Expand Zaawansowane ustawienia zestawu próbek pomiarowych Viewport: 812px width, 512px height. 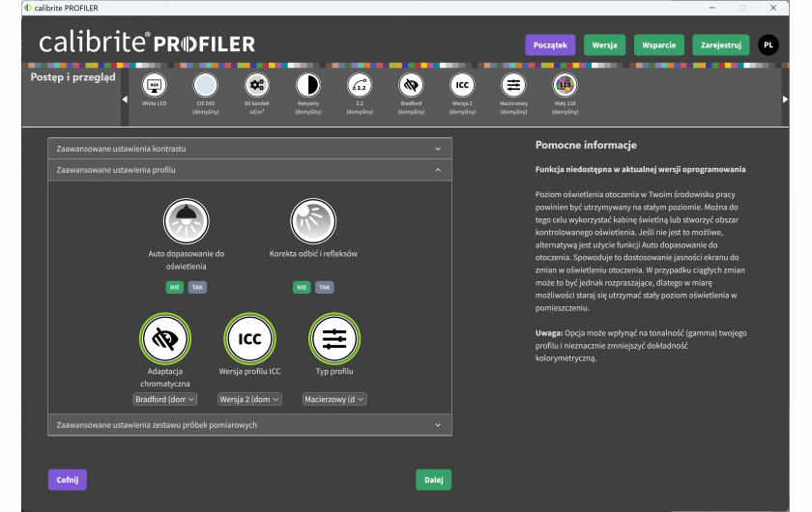[249, 425]
